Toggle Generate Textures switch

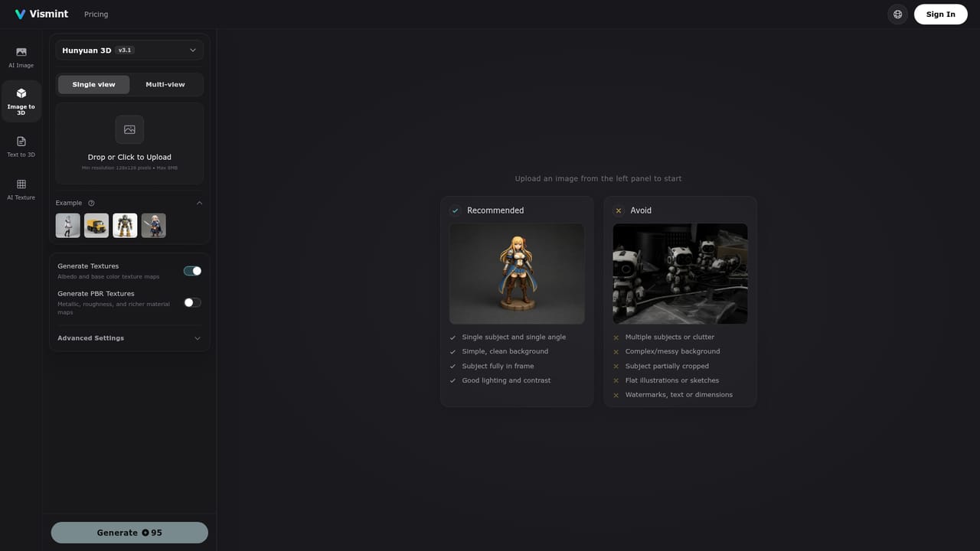click(192, 271)
